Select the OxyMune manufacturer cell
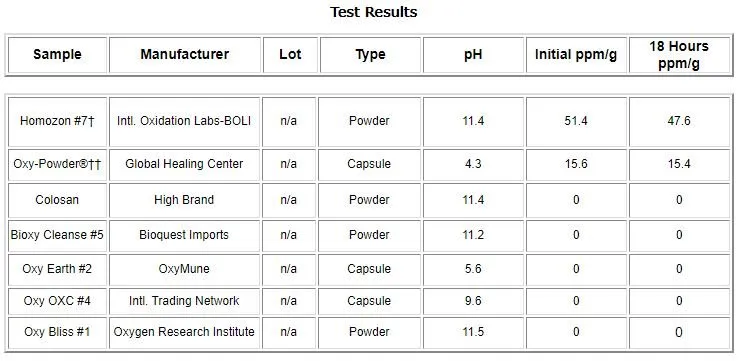744x361 pixels. point(185,269)
